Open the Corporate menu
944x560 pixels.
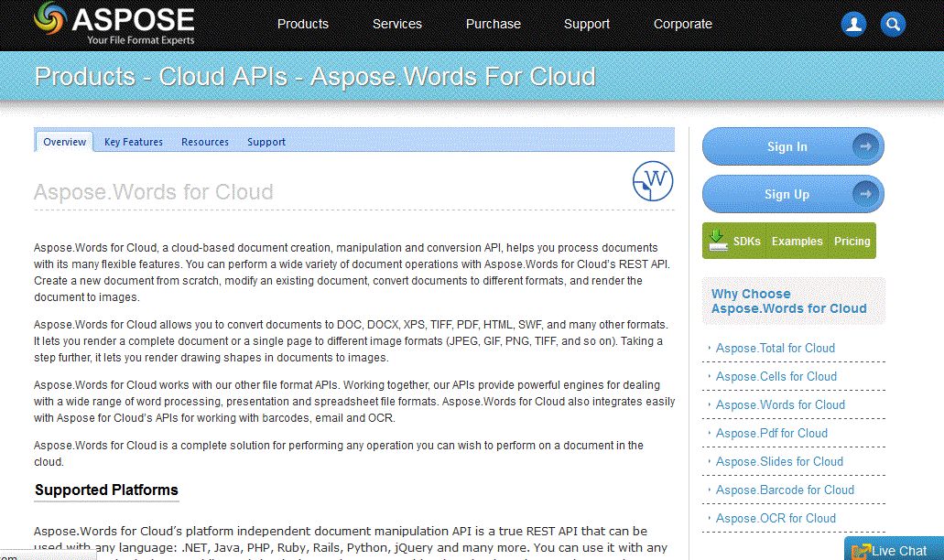(x=682, y=25)
